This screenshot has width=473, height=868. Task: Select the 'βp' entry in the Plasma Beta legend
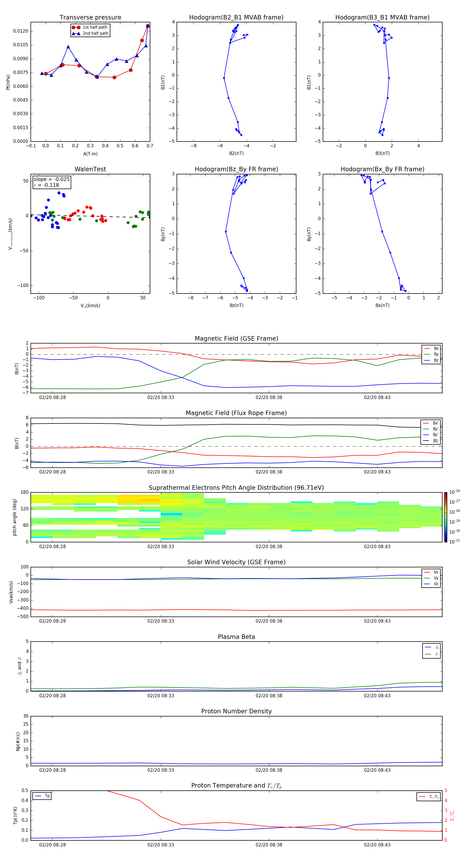431,647
